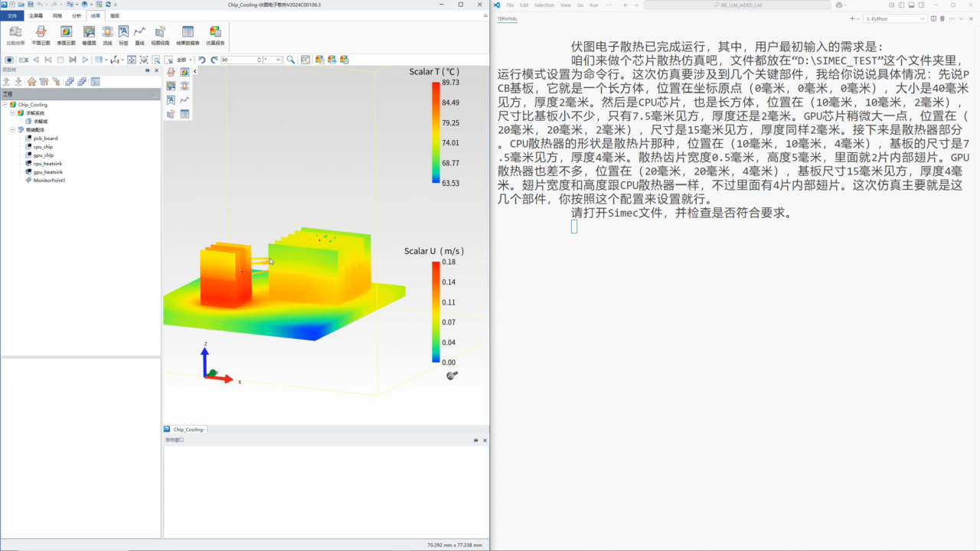Select cpu_heatsink in the project tree
This screenshot has height=551, width=980.
tap(47, 164)
